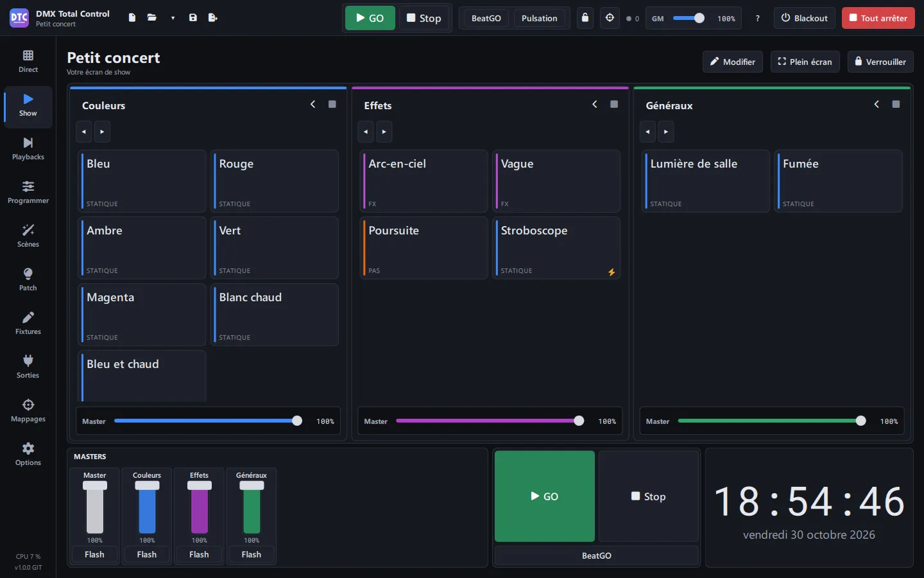Viewport: 924px width, 578px height.
Task: Collapse the Couleurs panel chevron
Action: coord(313,104)
